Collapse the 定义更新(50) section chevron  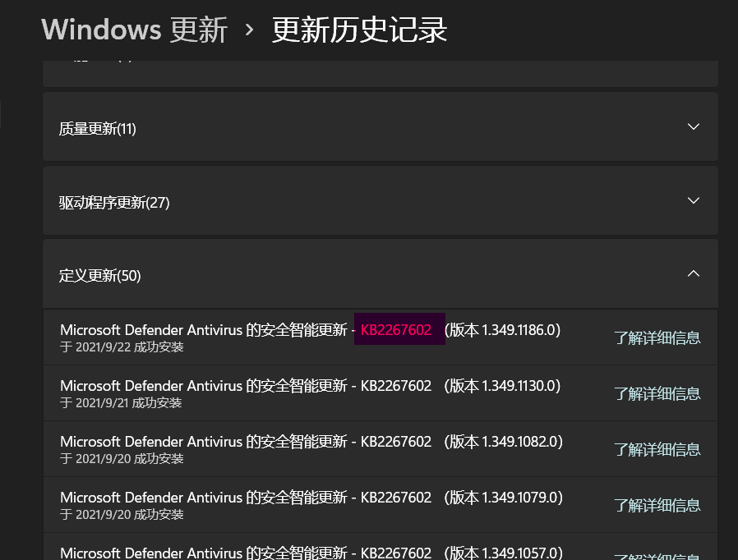coord(693,273)
